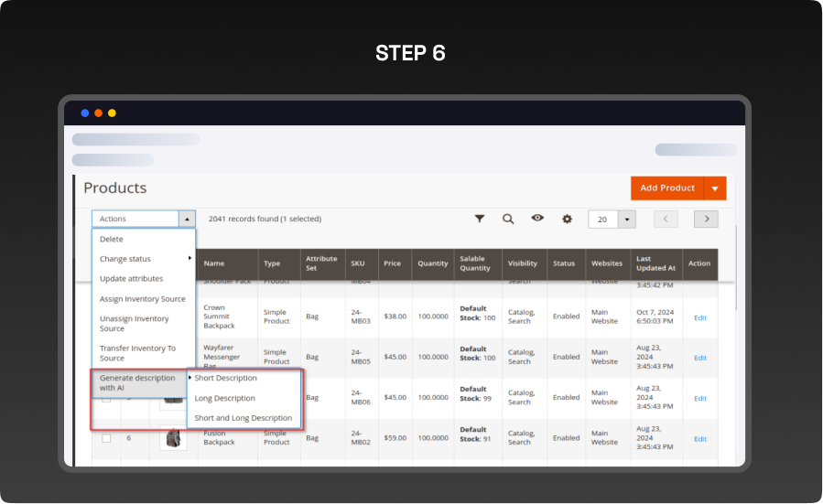Expand the Add Product dropdown arrow
This screenshot has width=823, height=504.
pyautogui.click(x=715, y=188)
